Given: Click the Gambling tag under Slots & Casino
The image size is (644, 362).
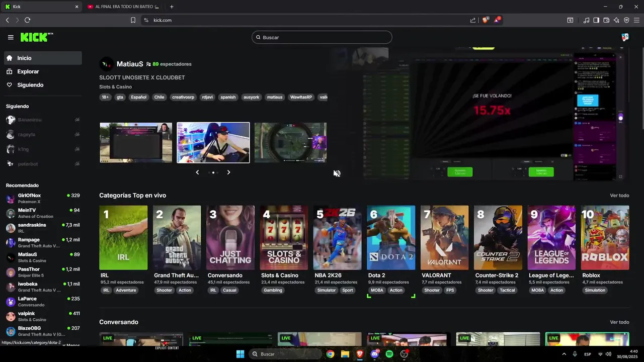Looking at the screenshot, I should click(x=273, y=290).
